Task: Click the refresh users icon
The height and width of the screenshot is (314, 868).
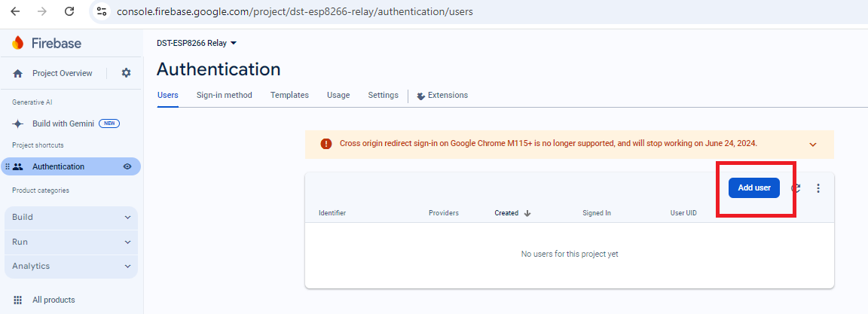Action: (796, 188)
